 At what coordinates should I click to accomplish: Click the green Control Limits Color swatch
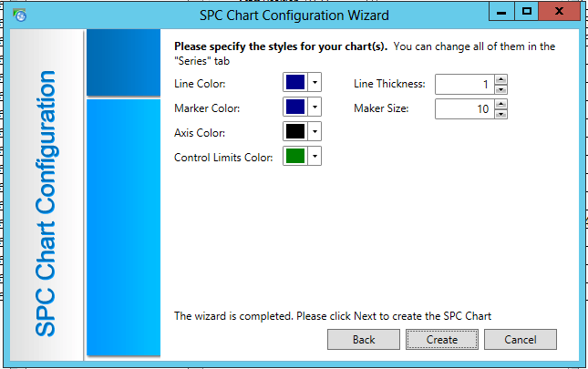(x=295, y=156)
